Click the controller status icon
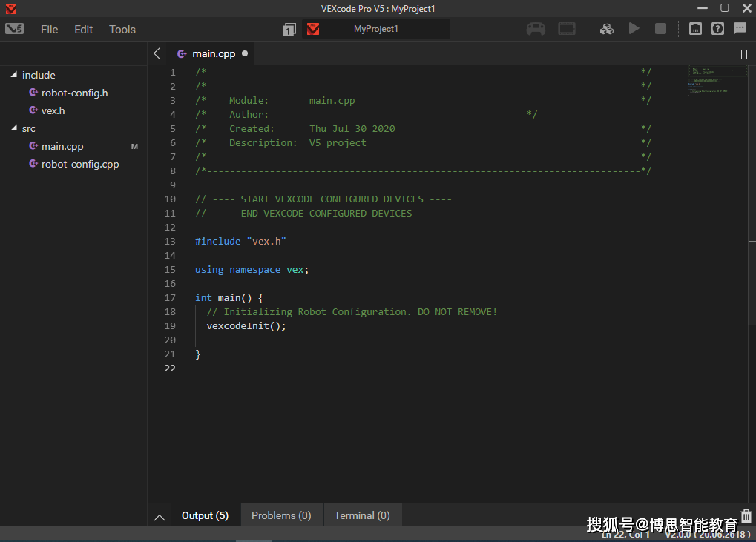756x542 pixels. tap(536, 29)
